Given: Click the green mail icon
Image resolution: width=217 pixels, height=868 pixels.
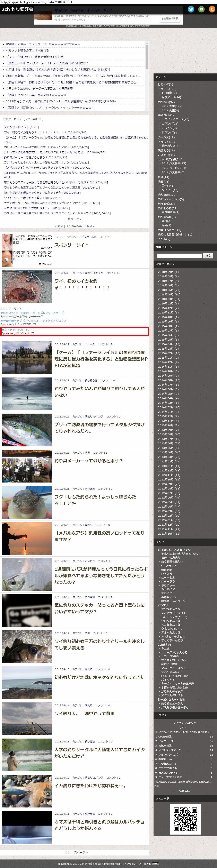Looking at the screenshot, I should point(201,9).
